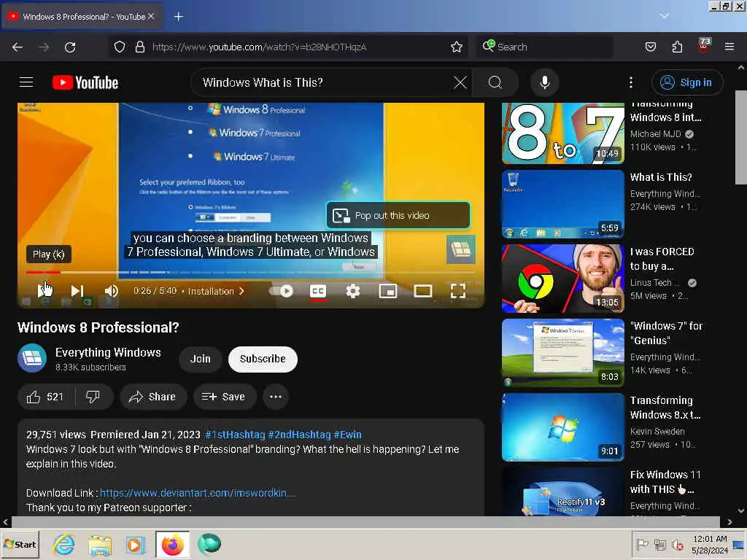The width and height of the screenshot is (747, 560).
Task: Go to YouTube home via the logo
Action: coord(85,82)
